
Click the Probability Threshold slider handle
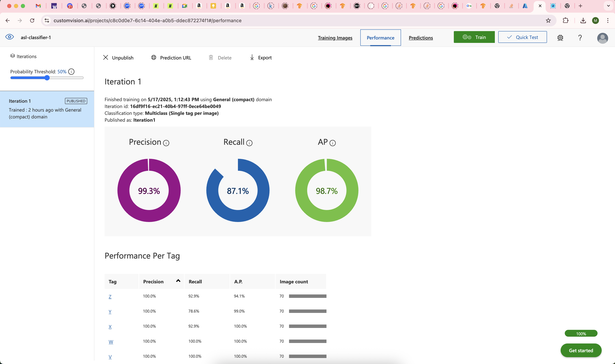pos(47,78)
